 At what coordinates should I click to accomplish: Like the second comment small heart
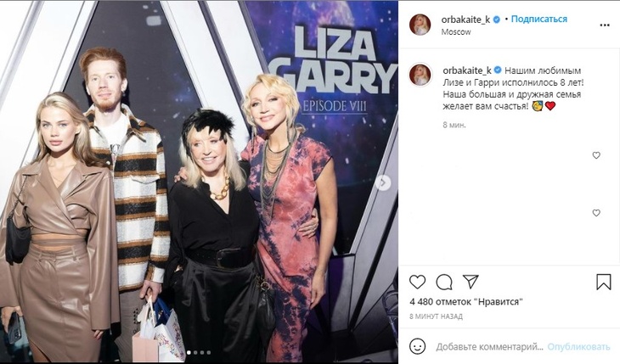pyautogui.click(x=596, y=213)
